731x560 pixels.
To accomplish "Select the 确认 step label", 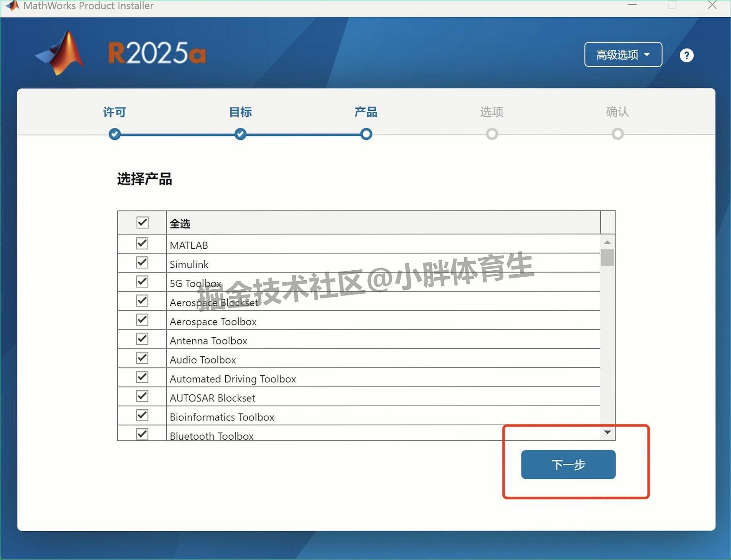I will pos(617,112).
